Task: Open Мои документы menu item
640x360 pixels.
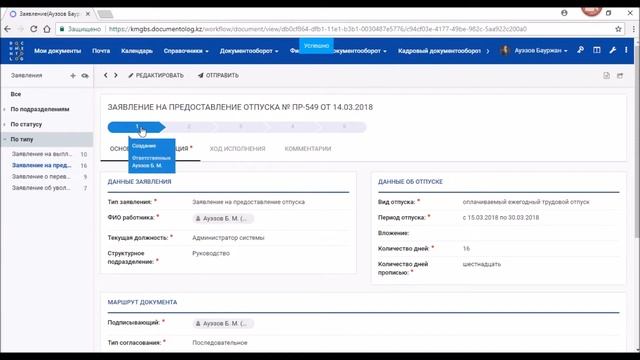Action: click(x=58, y=51)
